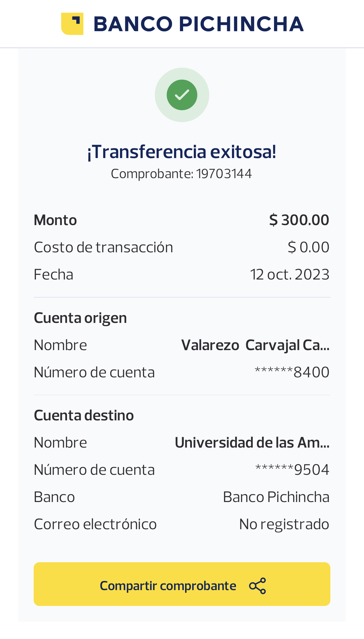Click the green success checkmark icon
The width and height of the screenshot is (364, 639).
point(182,95)
